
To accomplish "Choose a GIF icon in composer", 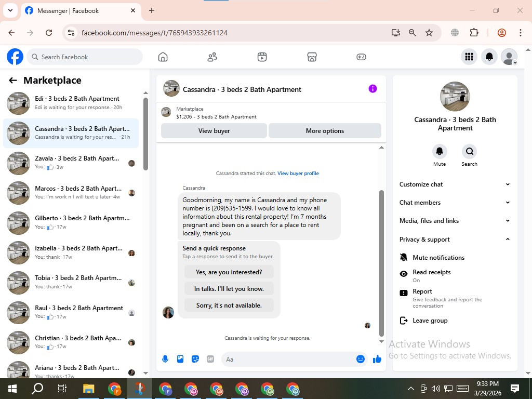I will pos(210,359).
